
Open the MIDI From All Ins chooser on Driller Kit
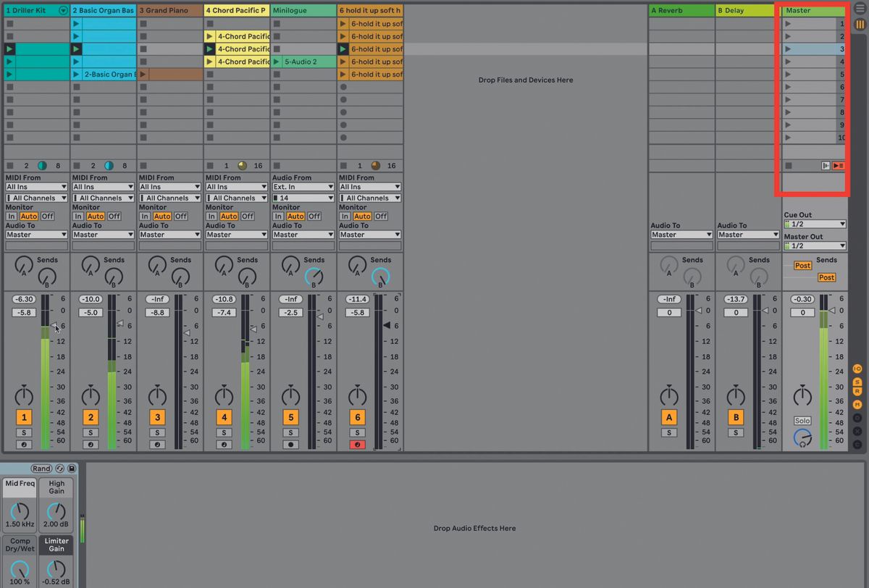(x=36, y=188)
